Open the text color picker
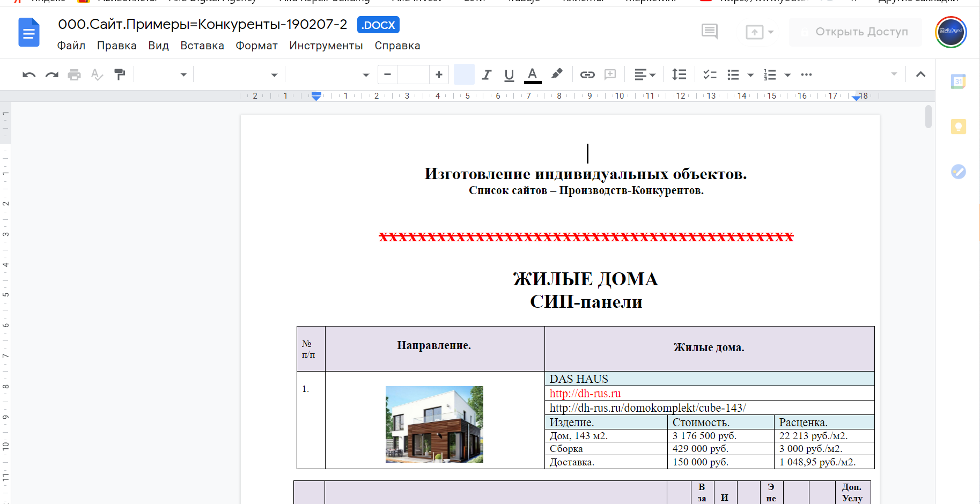This screenshot has height=504, width=980. (532, 75)
